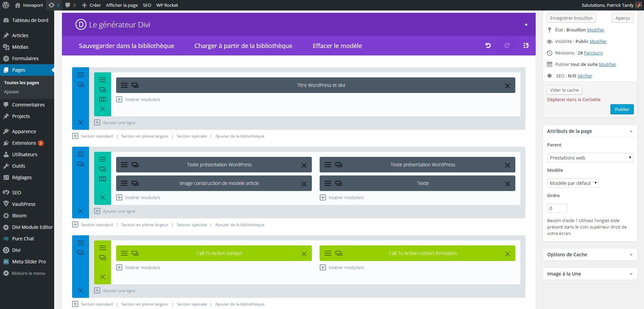Delete the first blue section
644x309 pixels.
click(80, 122)
